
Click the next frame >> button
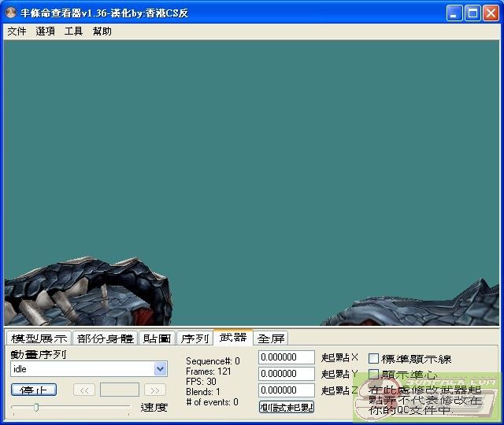point(155,390)
